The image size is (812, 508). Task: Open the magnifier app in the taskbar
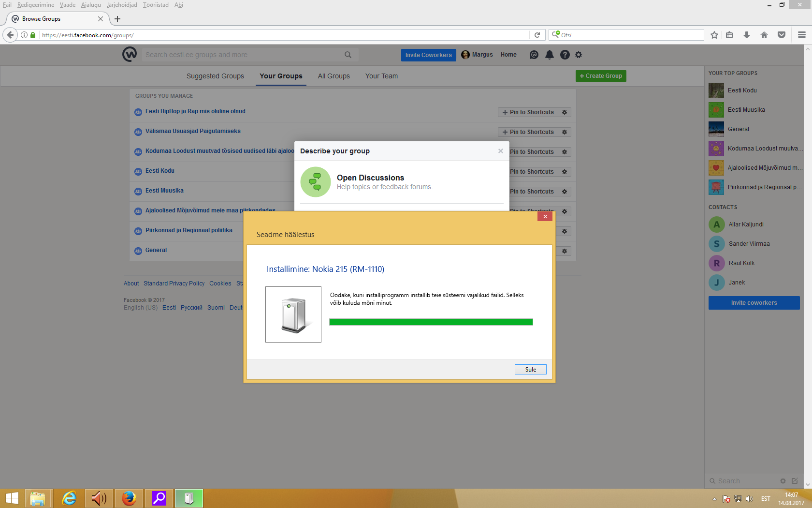click(159, 498)
